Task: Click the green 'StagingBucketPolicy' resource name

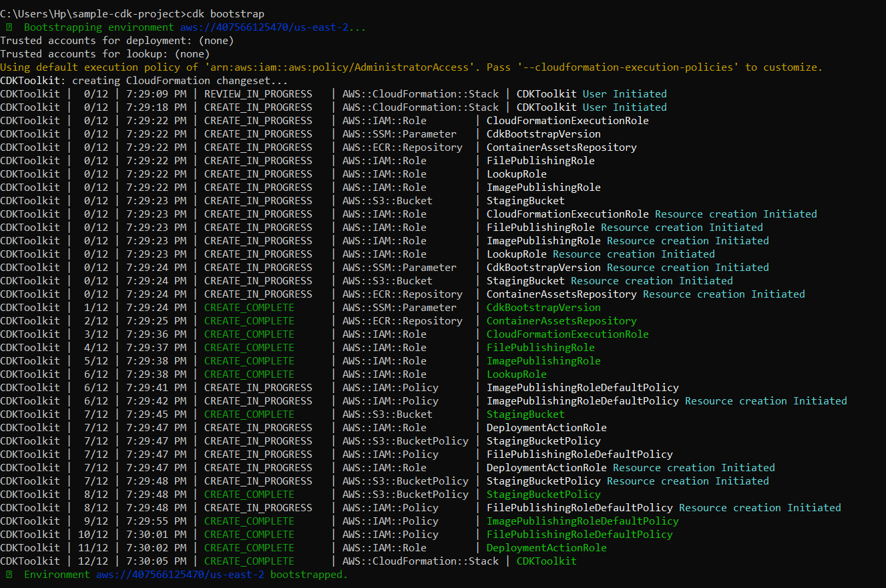Action: click(x=543, y=495)
